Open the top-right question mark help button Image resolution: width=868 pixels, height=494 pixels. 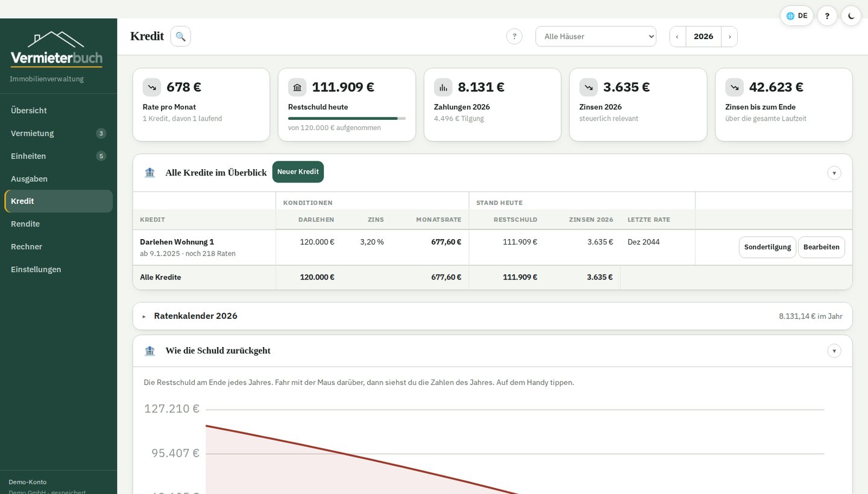[x=827, y=16]
